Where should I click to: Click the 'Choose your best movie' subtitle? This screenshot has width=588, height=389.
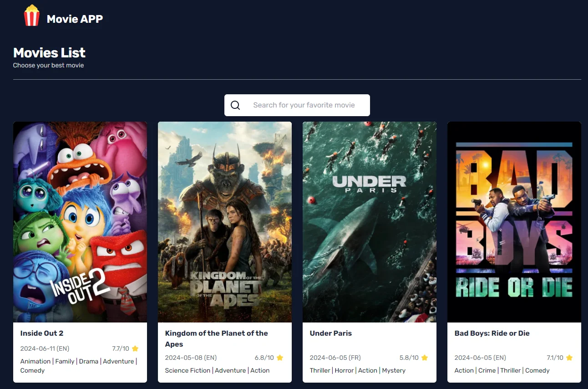click(48, 65)
